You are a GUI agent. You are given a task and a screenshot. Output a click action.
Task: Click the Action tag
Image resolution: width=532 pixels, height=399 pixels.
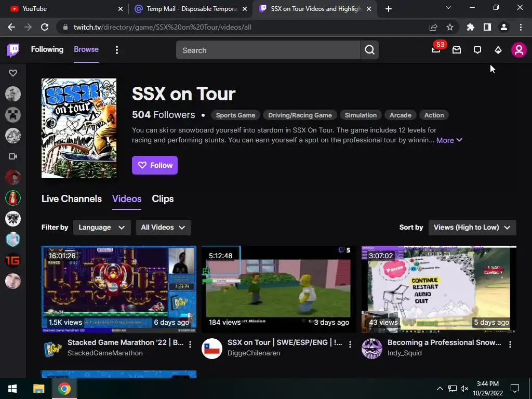(x=434, y=115)
